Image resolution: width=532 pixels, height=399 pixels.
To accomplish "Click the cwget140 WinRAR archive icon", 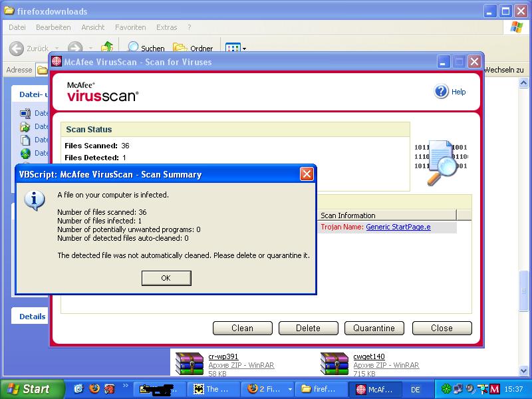I will tap(334, 364).
